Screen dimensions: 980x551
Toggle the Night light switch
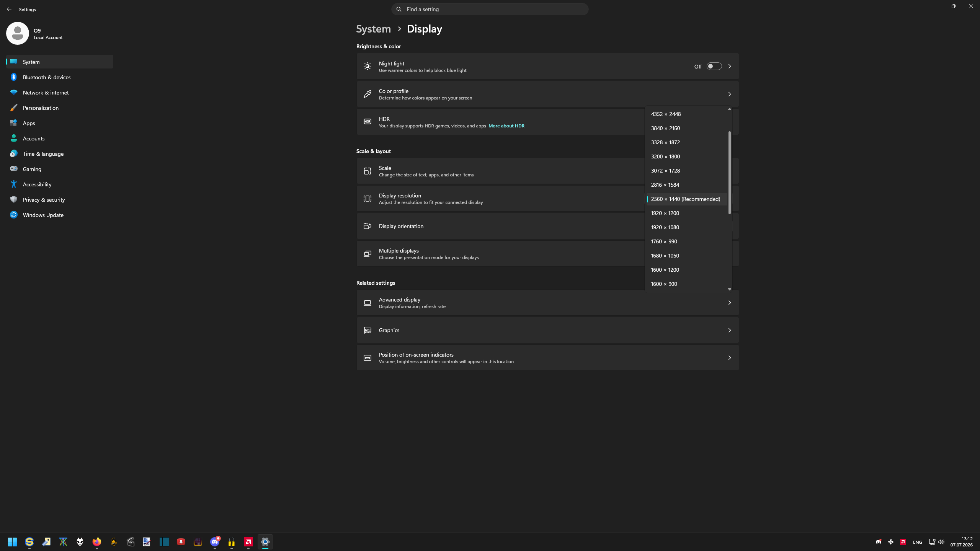tap(714, 66)
